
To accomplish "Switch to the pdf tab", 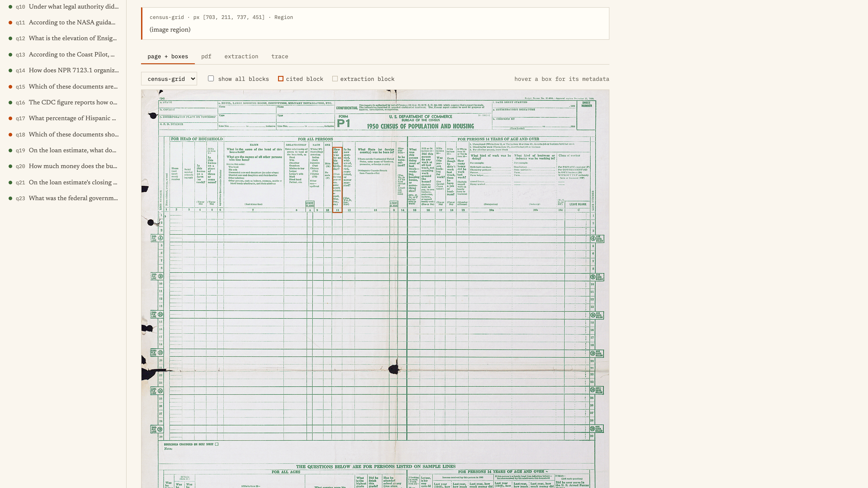I will coord(206,56).
